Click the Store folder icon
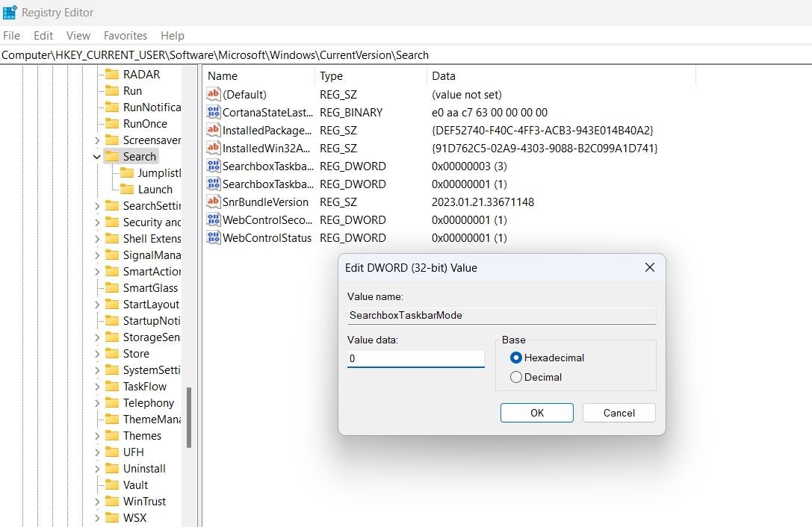The image size is (812, 527). [x=112, y=354]
